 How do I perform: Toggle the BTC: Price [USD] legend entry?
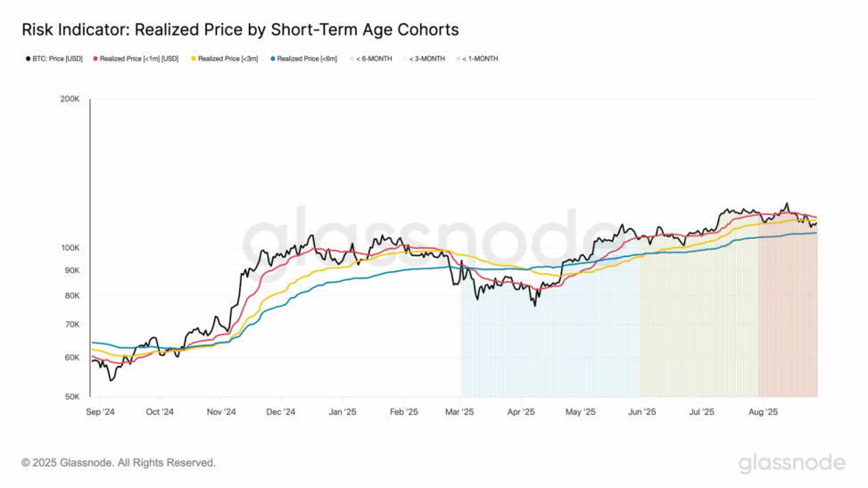tap(54, 59)
